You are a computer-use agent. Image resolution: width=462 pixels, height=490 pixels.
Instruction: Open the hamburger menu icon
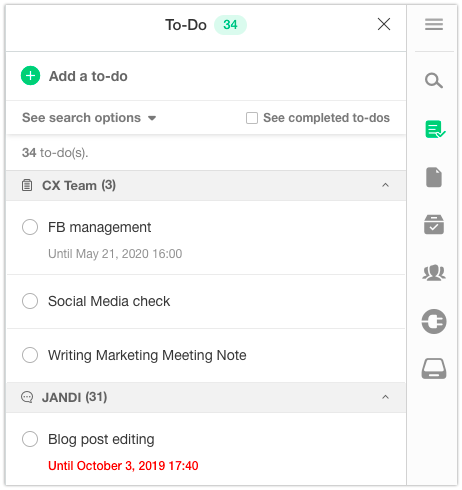pos(434,24)
